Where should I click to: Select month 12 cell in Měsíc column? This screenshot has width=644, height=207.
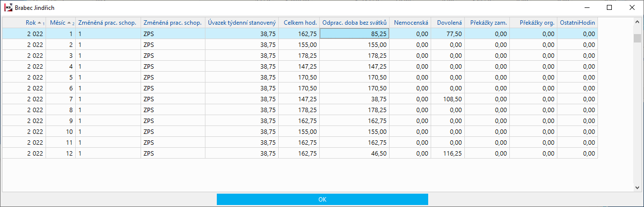[x=61, y=153]
